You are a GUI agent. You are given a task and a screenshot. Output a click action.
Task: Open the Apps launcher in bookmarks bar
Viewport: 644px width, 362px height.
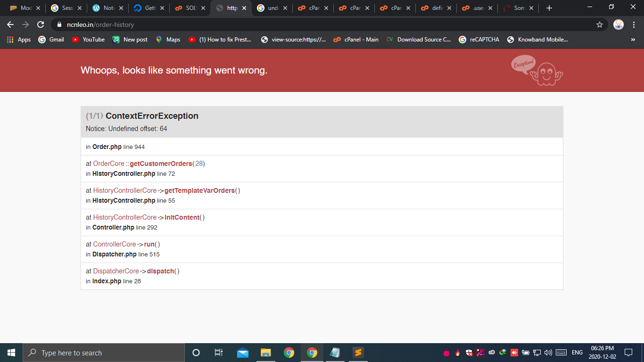(9, 40)
